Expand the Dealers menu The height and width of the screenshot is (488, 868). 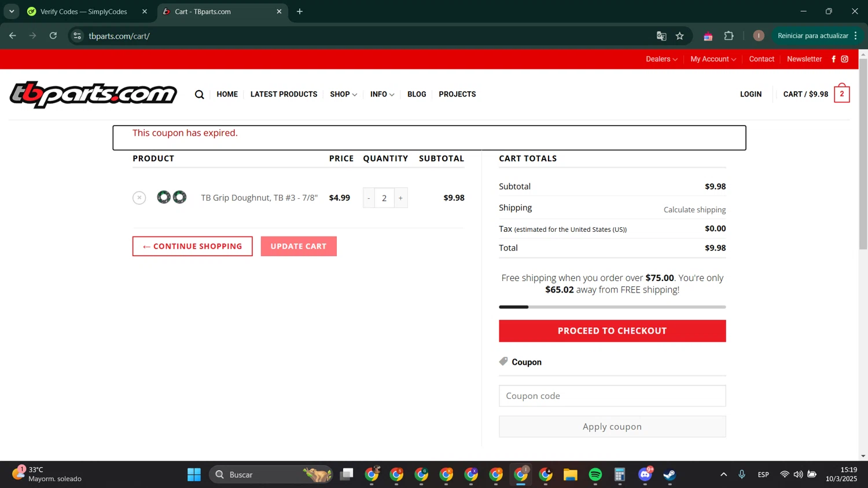coord(661,59)
